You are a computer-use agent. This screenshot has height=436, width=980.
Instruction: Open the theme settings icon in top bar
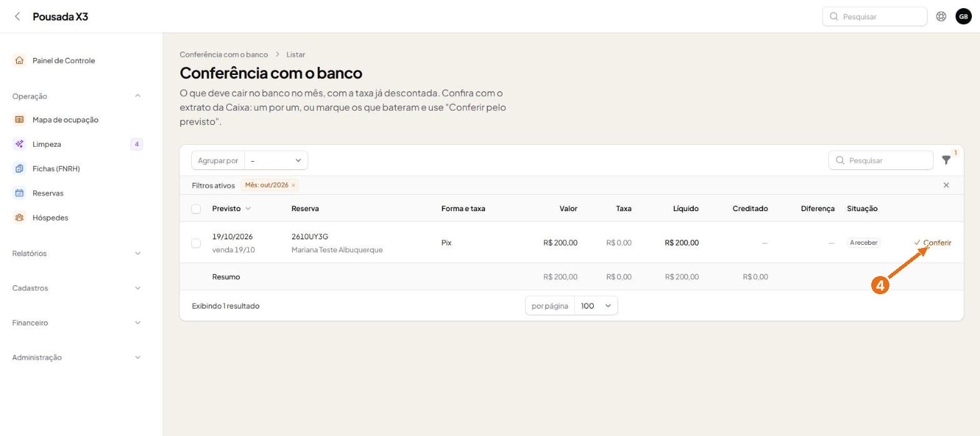(941, 16)
